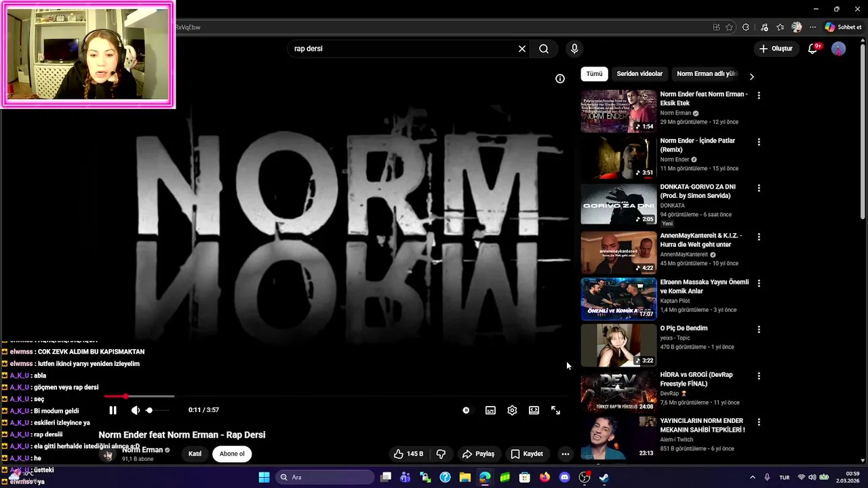Open İçinde Patlar (Remix) video title

click(697, 145)
